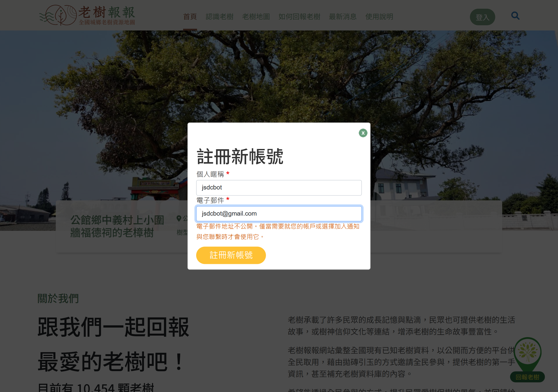Focus the 電子郵件 input field
The width and height of the screenshot is (558, 392).
pyautogui.click(x=279, y=213)
